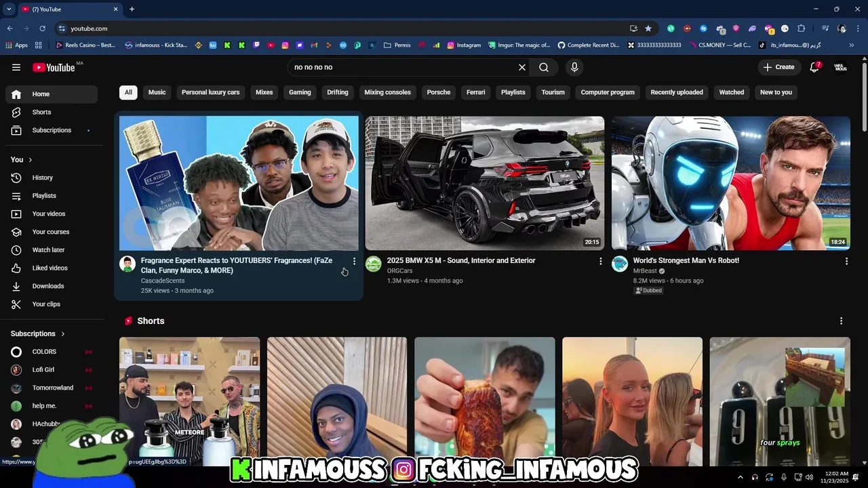Open the ORGCars channel link
Viewport: 868px width, 488px height.
point(400,270)
